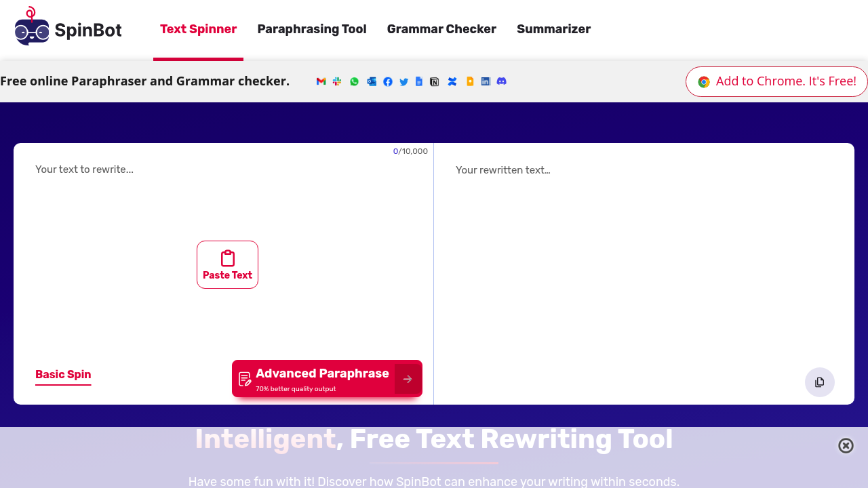
Task: Click the Slack icon
Action: tap(337, 81)
